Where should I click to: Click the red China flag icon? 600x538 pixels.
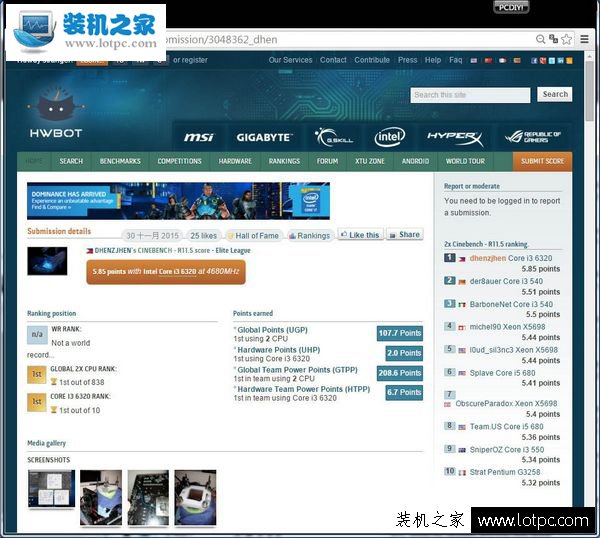point(488,60)
